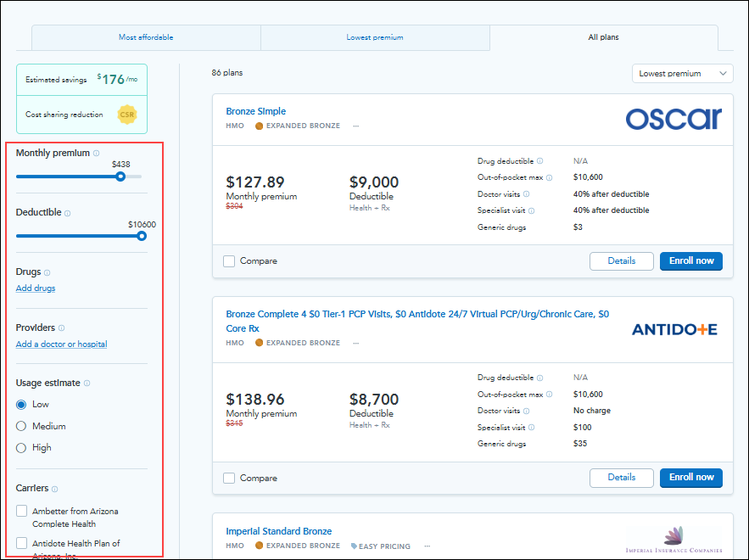Click the Oscar carrier logo

674,119
